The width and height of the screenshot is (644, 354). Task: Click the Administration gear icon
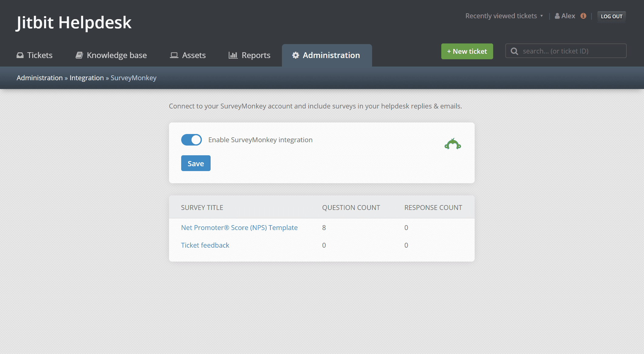point(296,55)
